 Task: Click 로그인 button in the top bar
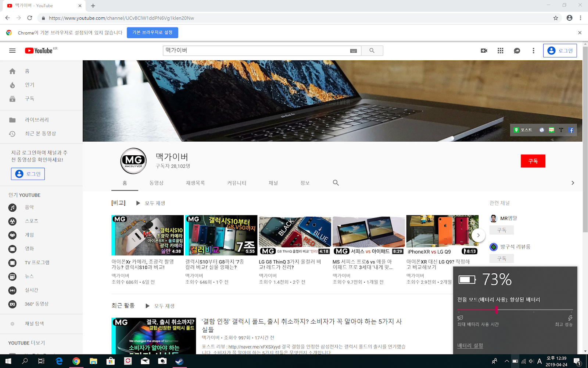(560, 51)
